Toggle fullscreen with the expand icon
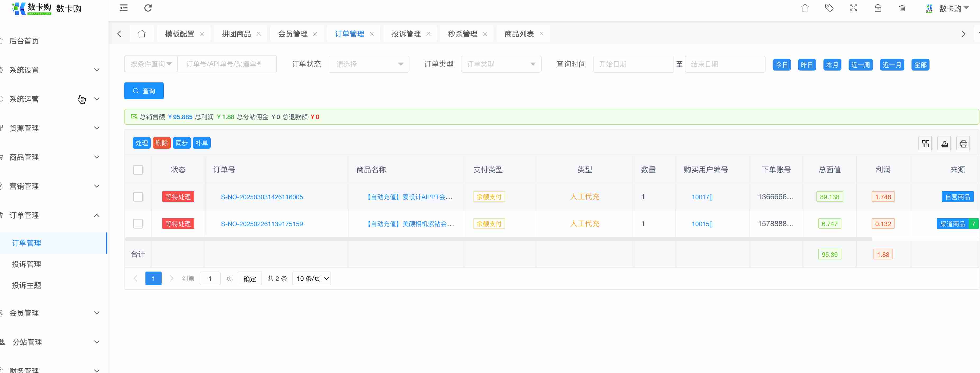The height and width of the screenshot is (373, 980). pyautogui.click(x=853, y=8)
